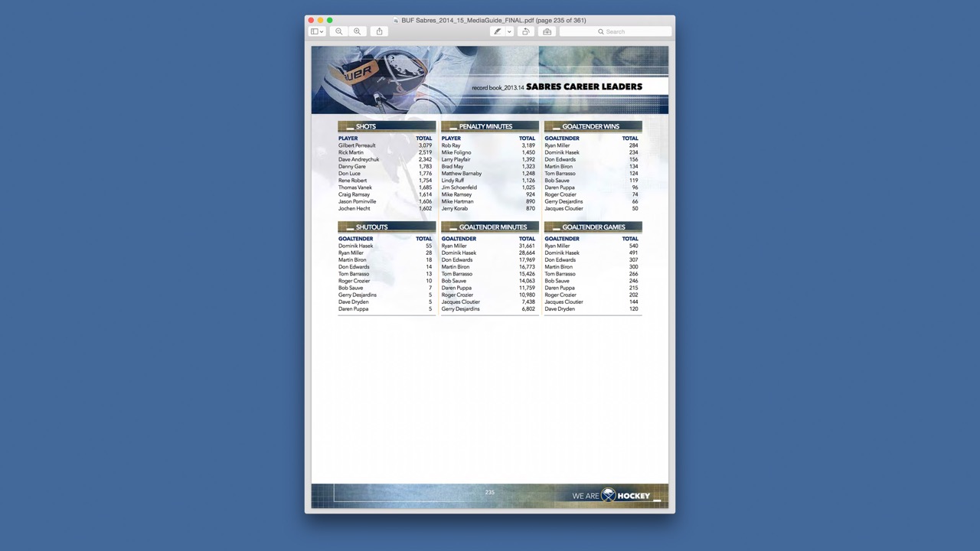Click Jason Pominville's row name
Viewport: 980px width, 551px height.
pyautogui.click(x=357, y=201)
